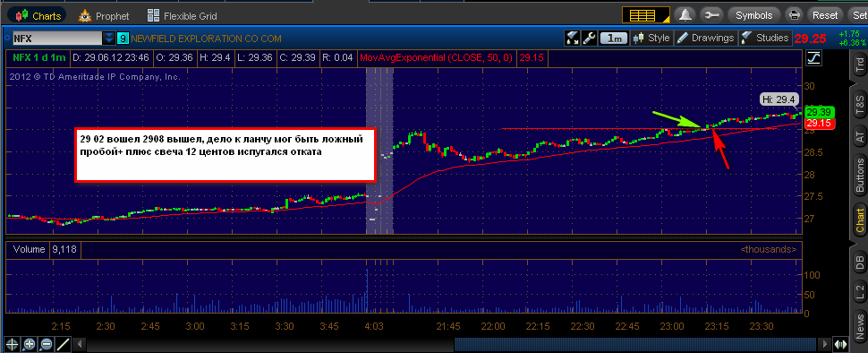Click the printer icon

[795, 15]
